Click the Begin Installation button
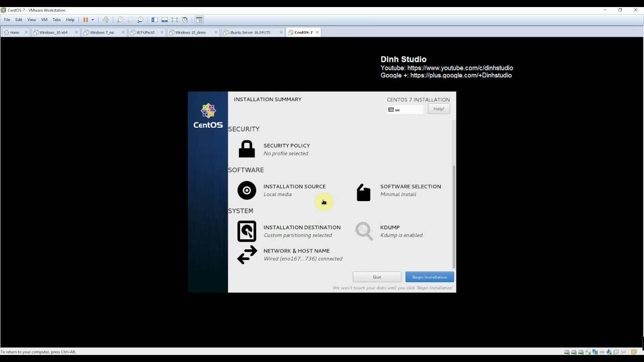Screen dimensions: 644x362 (430, 277)
